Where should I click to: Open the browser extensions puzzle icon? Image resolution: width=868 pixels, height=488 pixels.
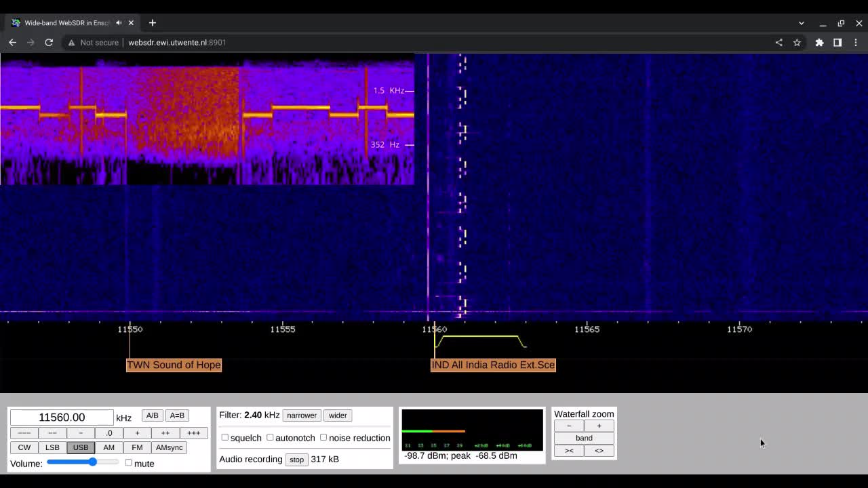point(819,42)
